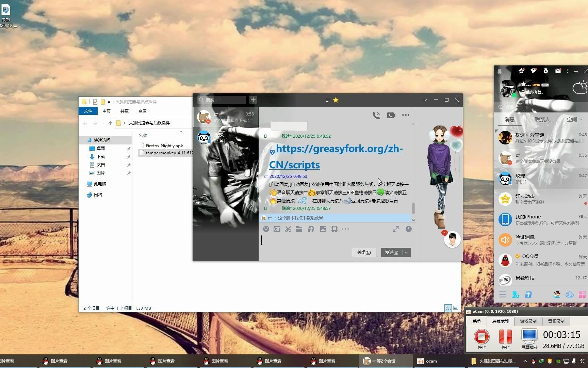Open 验证消息 entry in QQ list

[541, 240]
